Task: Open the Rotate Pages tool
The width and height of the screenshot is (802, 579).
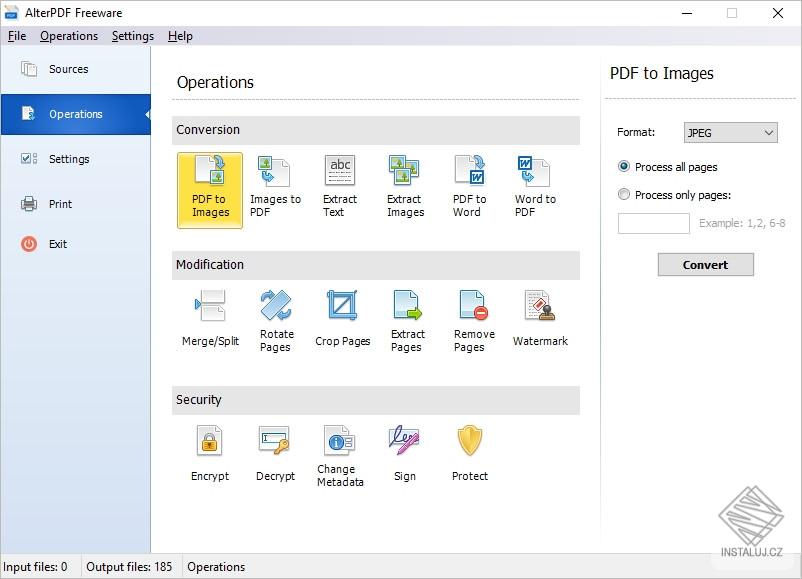Action: pyautogui.click(x=275, y=320)
